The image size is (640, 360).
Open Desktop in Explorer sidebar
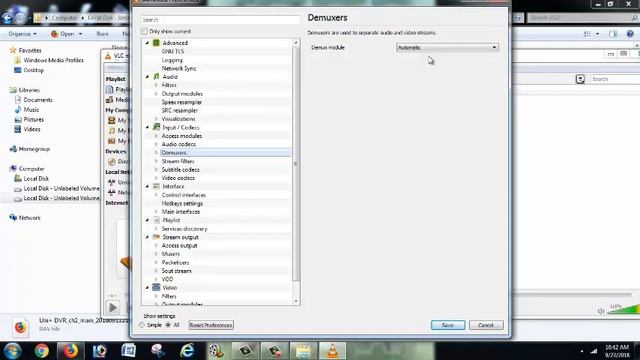[x=29, y=70]
